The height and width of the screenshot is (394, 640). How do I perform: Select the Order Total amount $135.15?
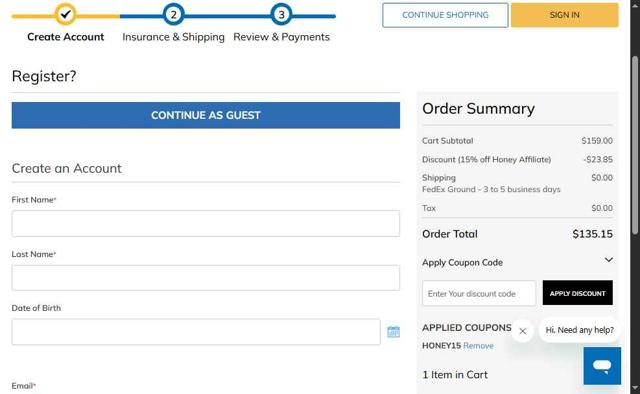592,234
